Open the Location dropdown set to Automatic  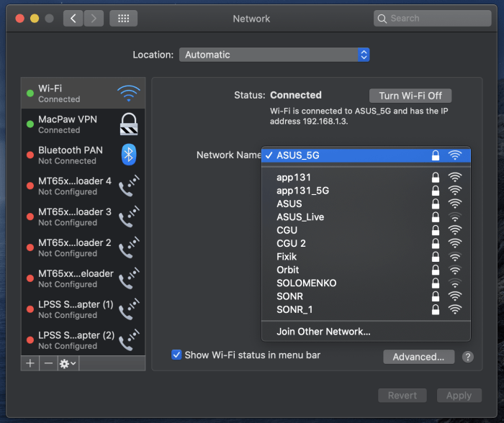(x=274, y=55)
